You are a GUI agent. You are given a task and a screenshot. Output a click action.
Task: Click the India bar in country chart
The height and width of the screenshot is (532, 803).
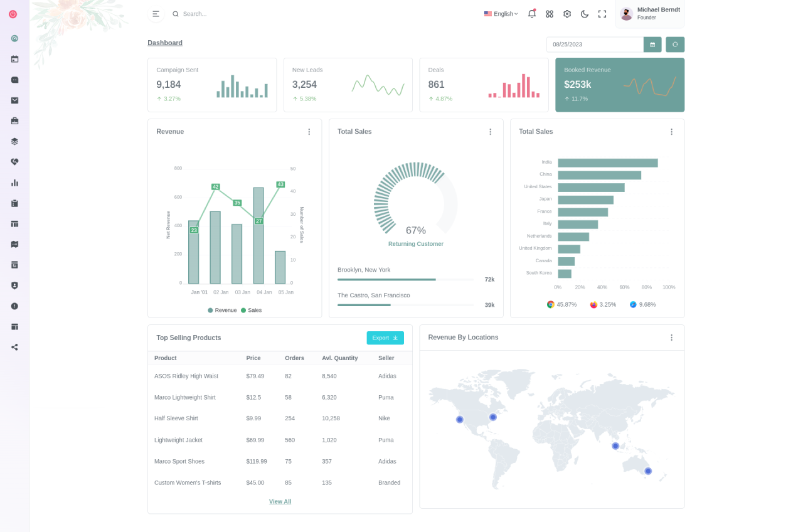tap(608, 162)
